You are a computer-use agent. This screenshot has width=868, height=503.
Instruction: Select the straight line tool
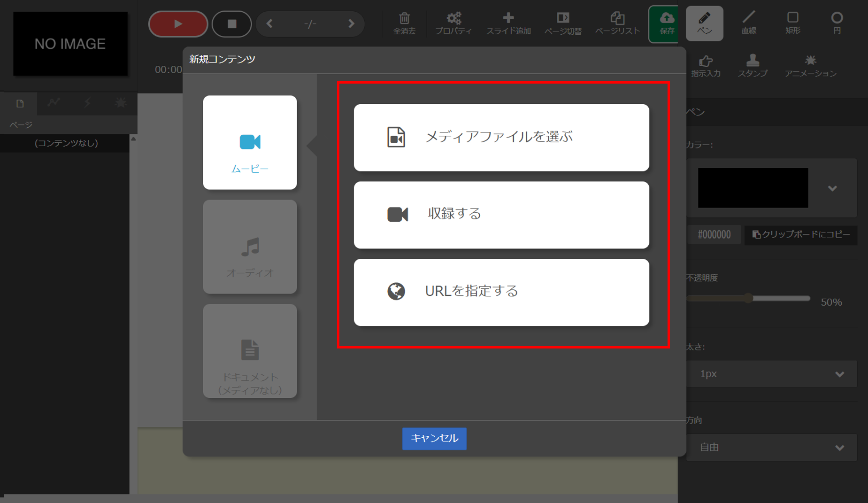[748, 23]
